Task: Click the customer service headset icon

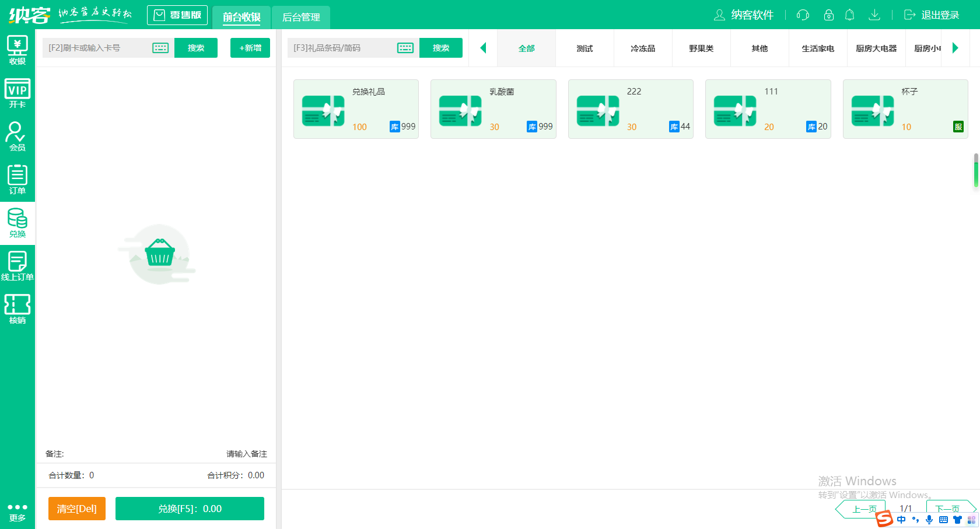Action: pyautogui.click(x=803, y=15)
